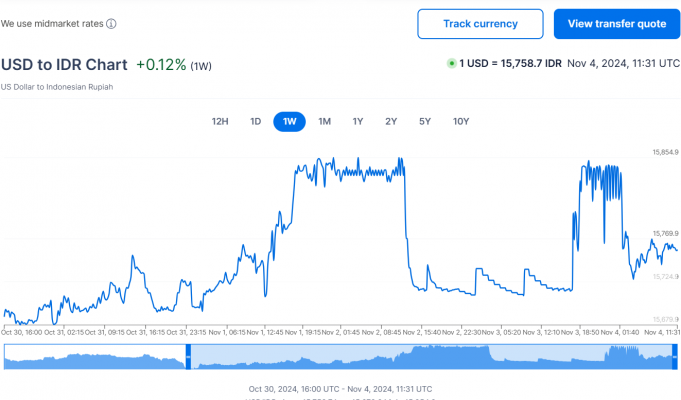Image resolution: width=681 pixels, height=400 pixels.
Task: Select the 10Y time range
Action: point(460,122)
